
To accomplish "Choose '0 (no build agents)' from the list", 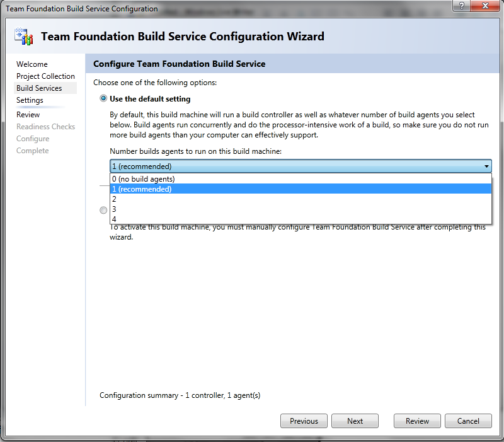I will [301, 179].
